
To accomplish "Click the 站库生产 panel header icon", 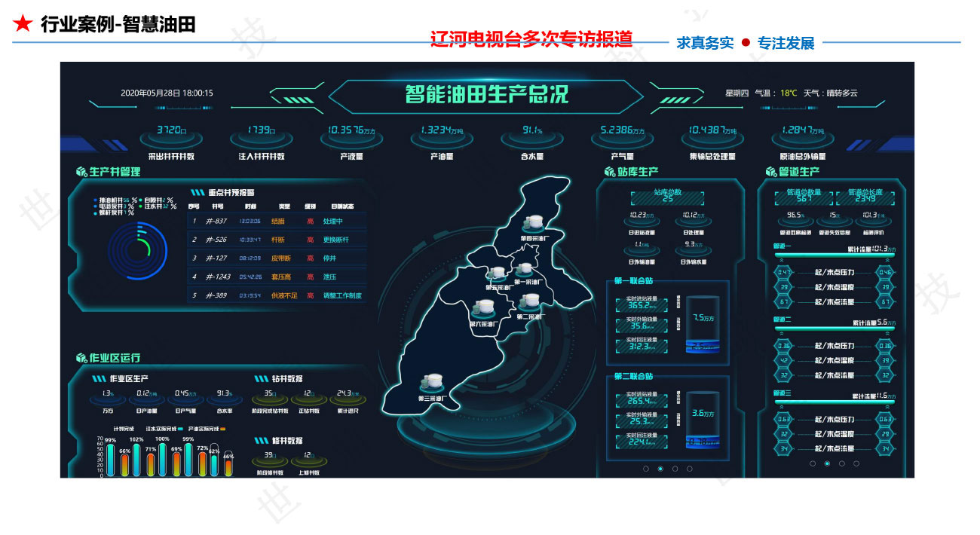I will click(608, 172).
